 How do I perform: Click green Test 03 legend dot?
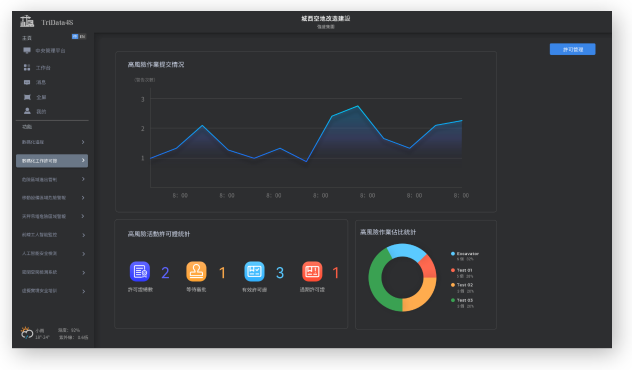(453, 300)
